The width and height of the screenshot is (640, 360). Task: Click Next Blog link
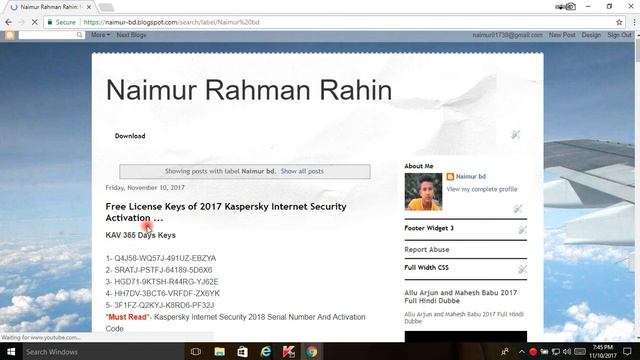(x=131, y=35)
